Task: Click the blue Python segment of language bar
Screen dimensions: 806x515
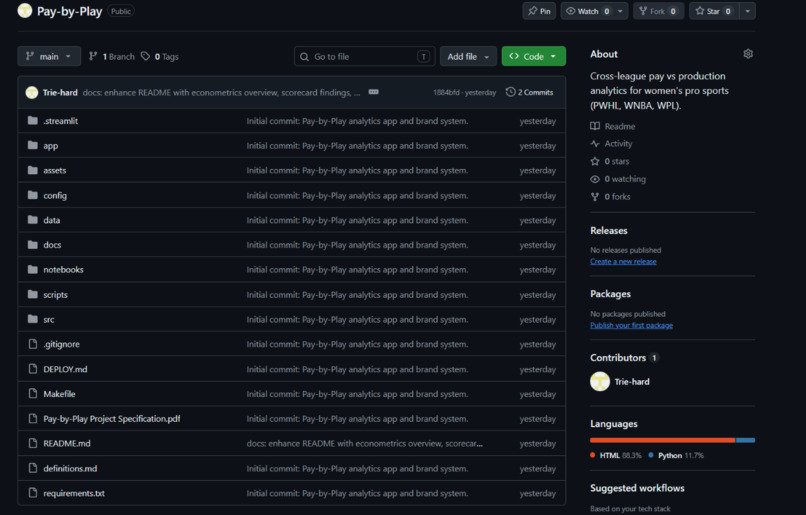Action: pyautogui.click(x=745, y=440)
